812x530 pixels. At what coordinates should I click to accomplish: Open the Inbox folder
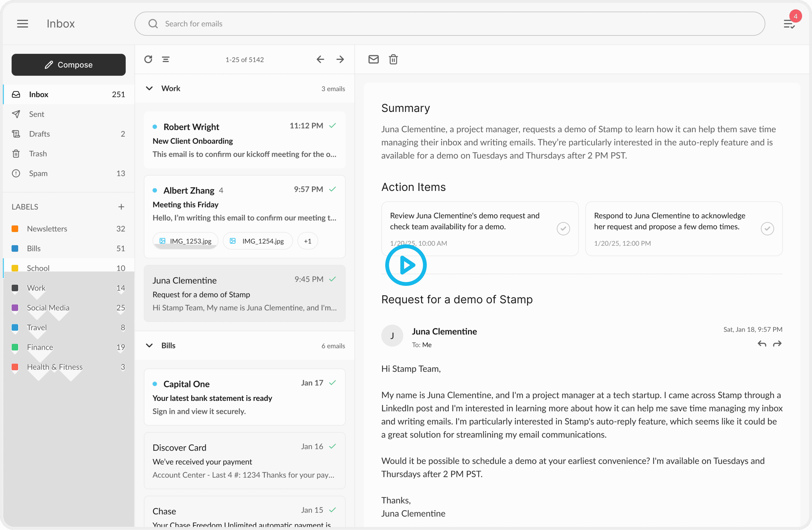pos(69,94)
